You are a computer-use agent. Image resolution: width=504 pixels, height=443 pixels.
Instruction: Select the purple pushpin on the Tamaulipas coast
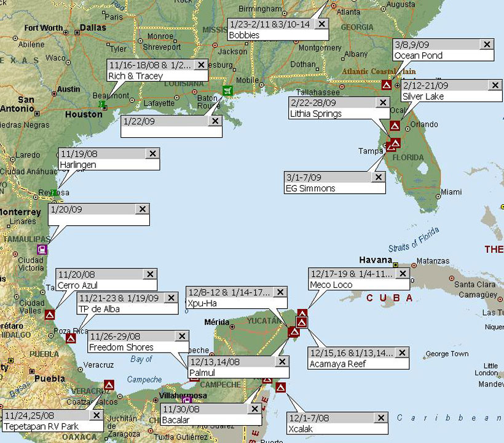(x=42, y=249)
